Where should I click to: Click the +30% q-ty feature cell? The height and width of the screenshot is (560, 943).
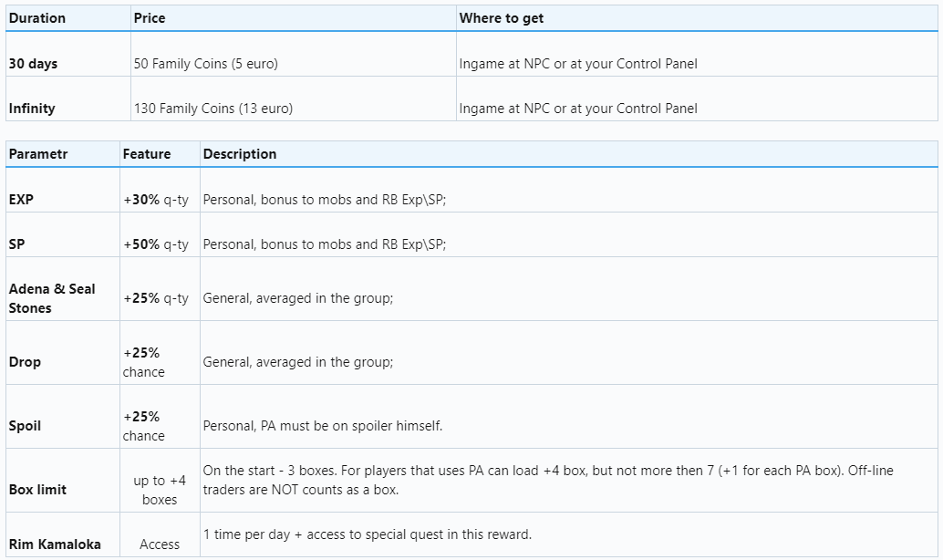coord(156,199)
